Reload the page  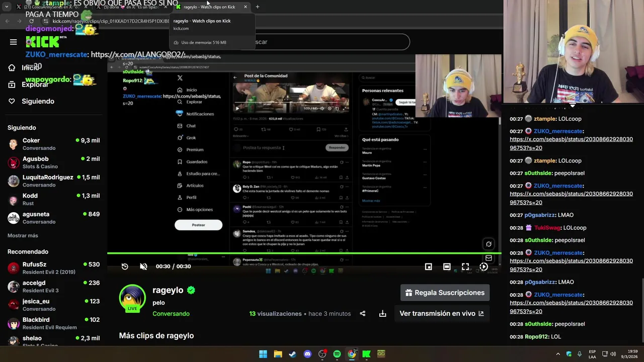pyautogui.click(x=32, y=21)
